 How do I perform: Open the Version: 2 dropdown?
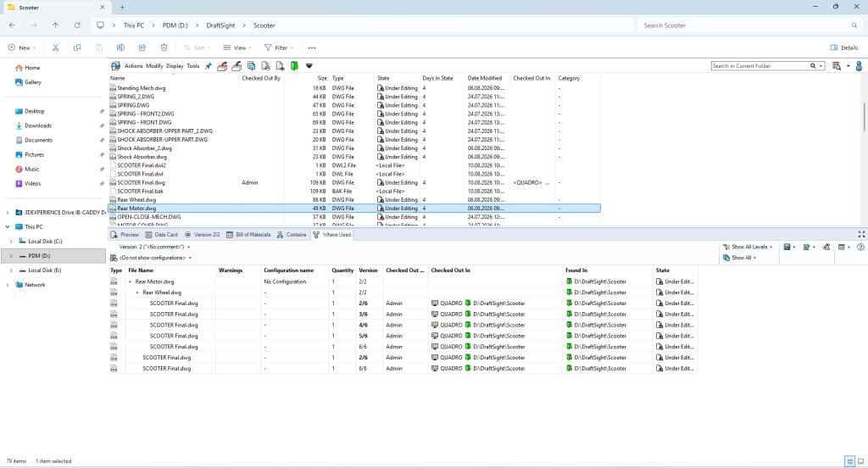154,247
